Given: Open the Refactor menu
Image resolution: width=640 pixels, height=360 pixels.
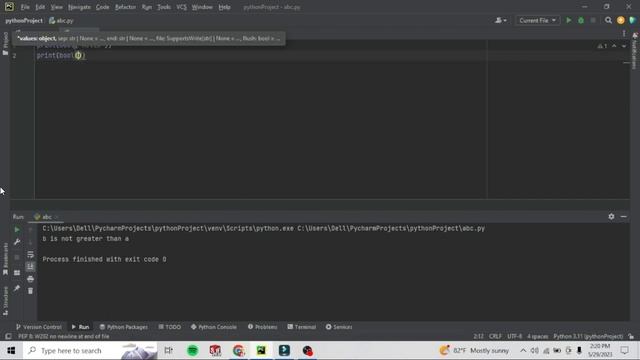Looking at the screenshot, I should coord(125,7).
